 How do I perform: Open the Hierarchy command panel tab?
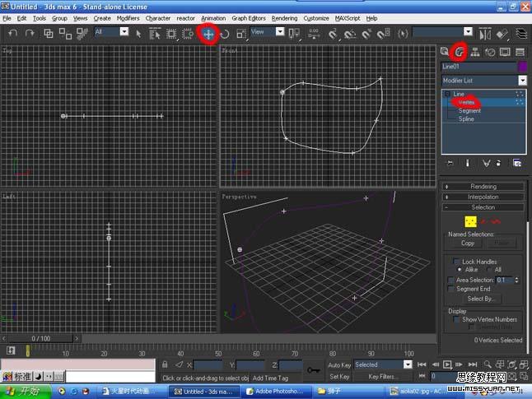(x=475, y=52)
